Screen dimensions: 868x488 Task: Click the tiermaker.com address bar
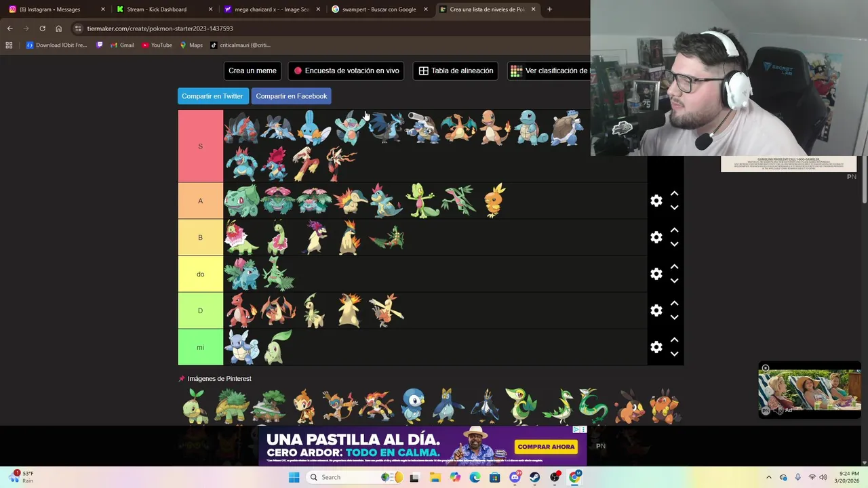(x=329, y=28)
